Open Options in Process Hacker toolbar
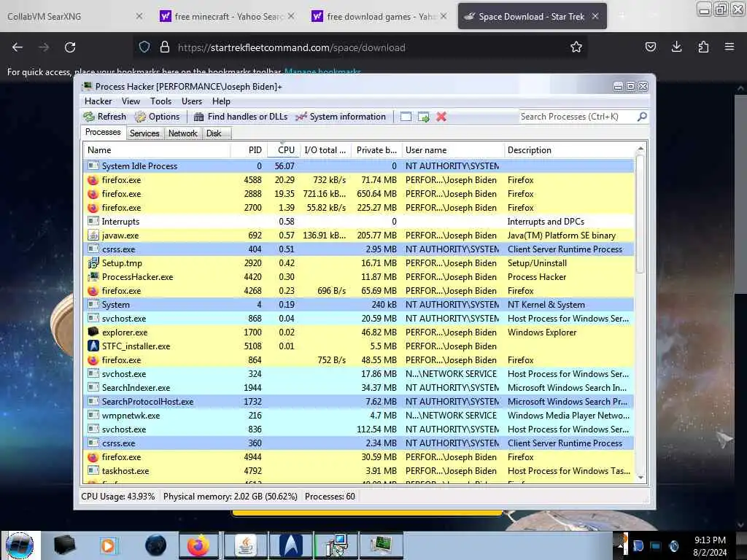747x560 pixels. (158, 117)
